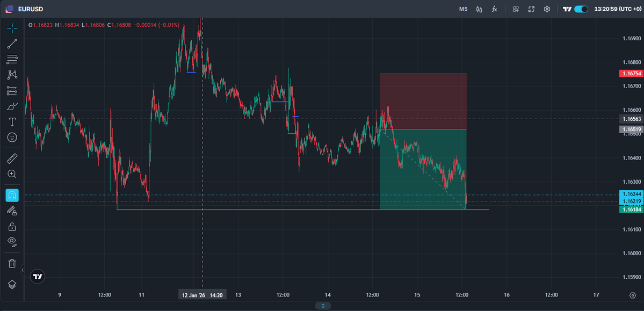Choose the Text annotation tool
Screen dimensions: 644x311
click(12, 121)
